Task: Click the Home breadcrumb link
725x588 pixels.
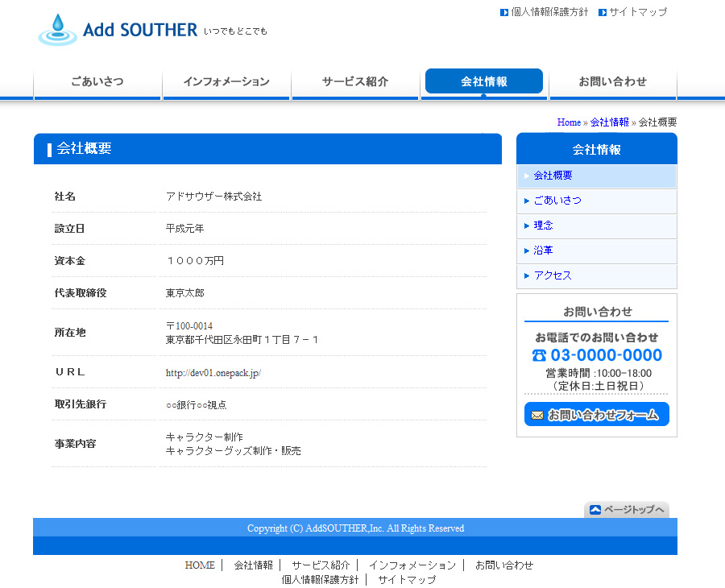Action: 569,122
